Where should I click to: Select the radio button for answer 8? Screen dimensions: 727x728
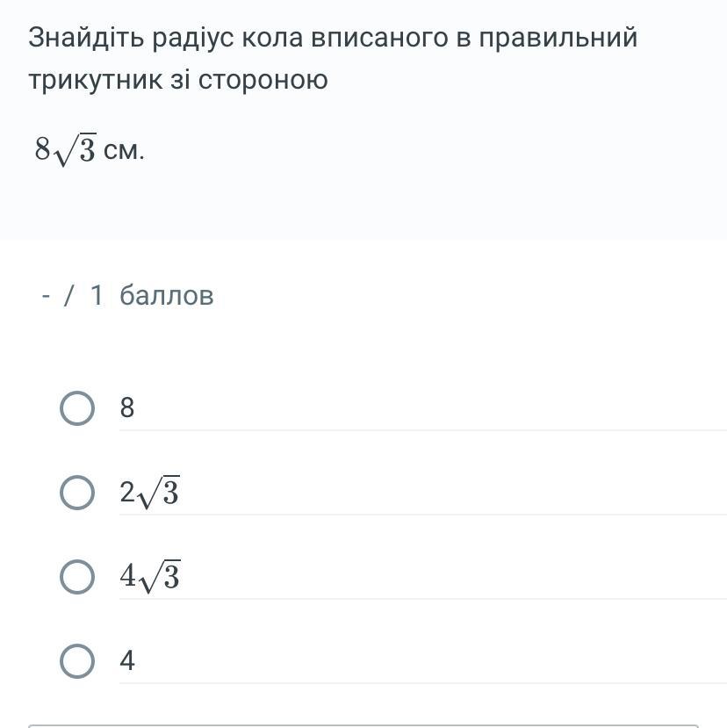[77, 408]
